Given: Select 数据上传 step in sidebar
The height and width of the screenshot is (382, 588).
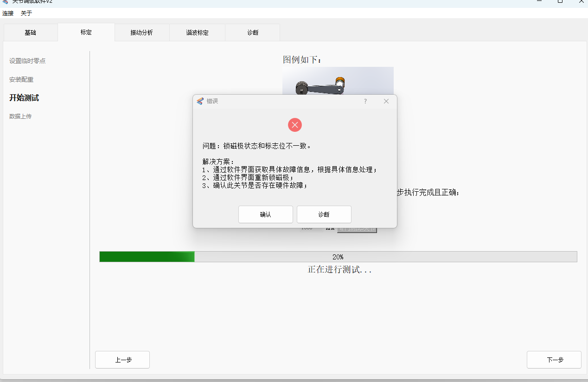Looking at the screenshot, I should point(20,117).
